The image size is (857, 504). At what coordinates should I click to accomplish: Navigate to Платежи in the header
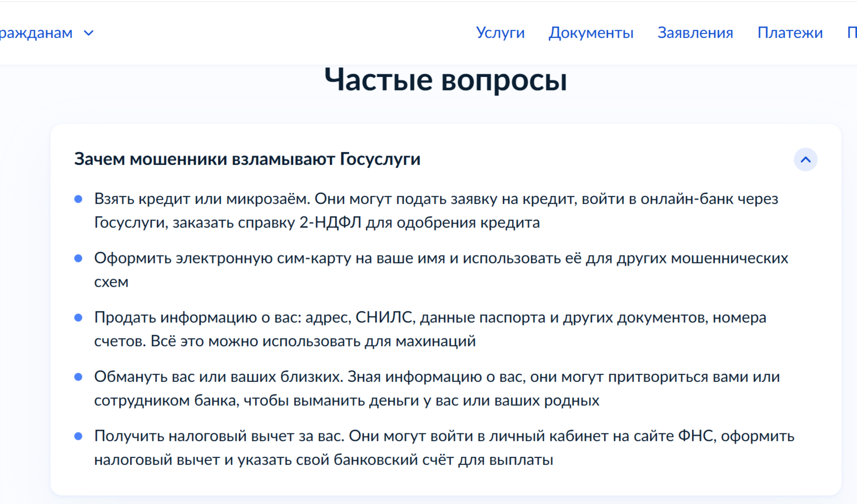(790, 33)
